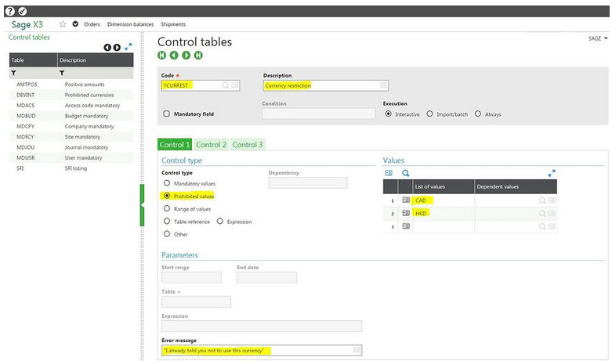Open the Shipments link
Screen dimensions: 612x364
pyautogui.click(x=173, y=24)
